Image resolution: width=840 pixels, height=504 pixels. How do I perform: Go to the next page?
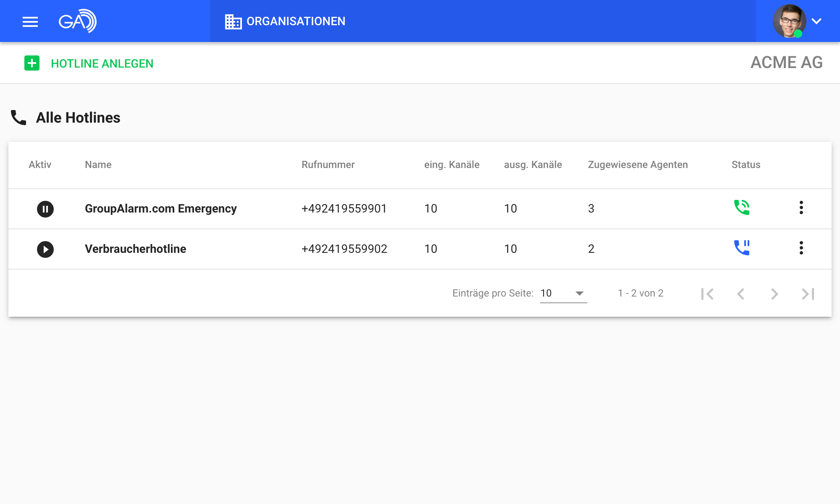(x=774, y=294)
